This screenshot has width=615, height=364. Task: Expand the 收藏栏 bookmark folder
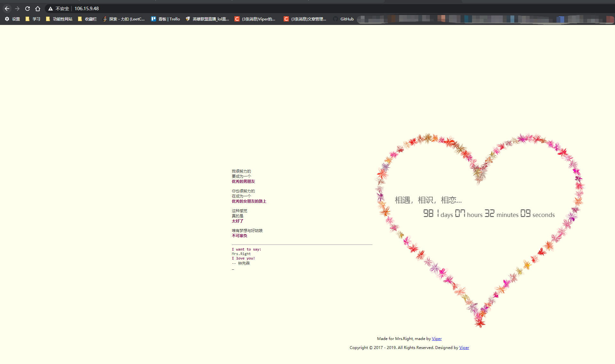[87, 19]
